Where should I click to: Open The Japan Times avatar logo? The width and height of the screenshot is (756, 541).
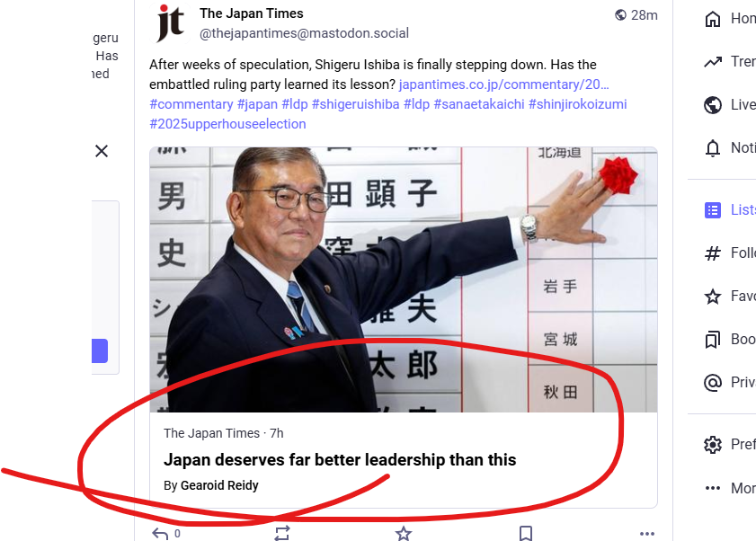(170, 22)
